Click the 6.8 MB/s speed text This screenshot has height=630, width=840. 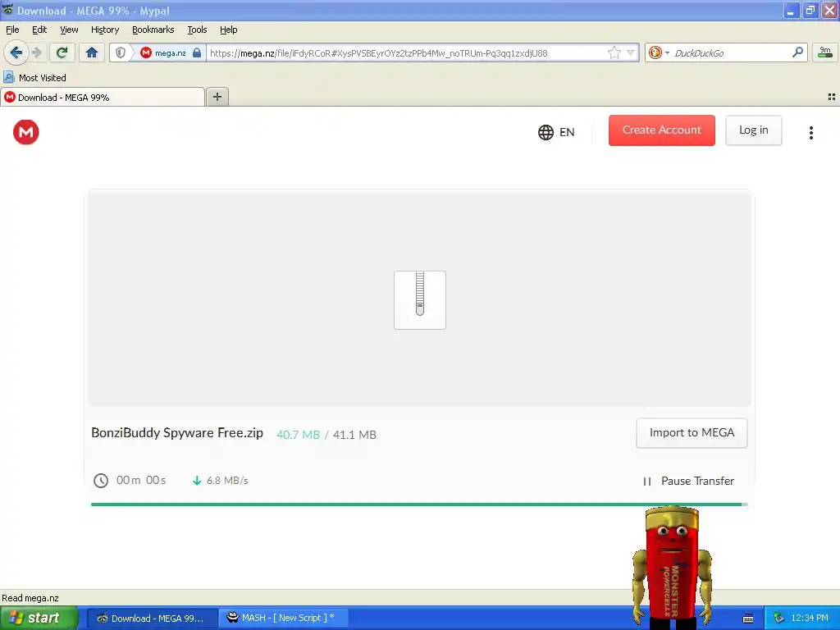point(228,481)
